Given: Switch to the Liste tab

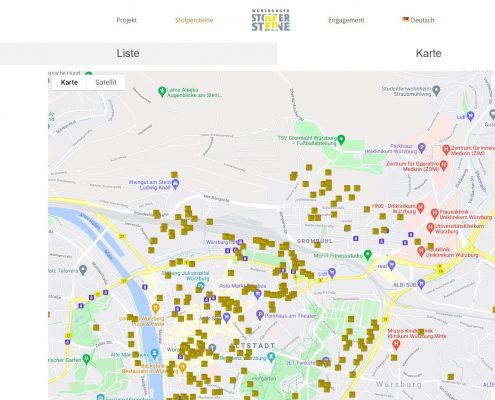Looking at the screenshot, I should click(x=138, y=53).
